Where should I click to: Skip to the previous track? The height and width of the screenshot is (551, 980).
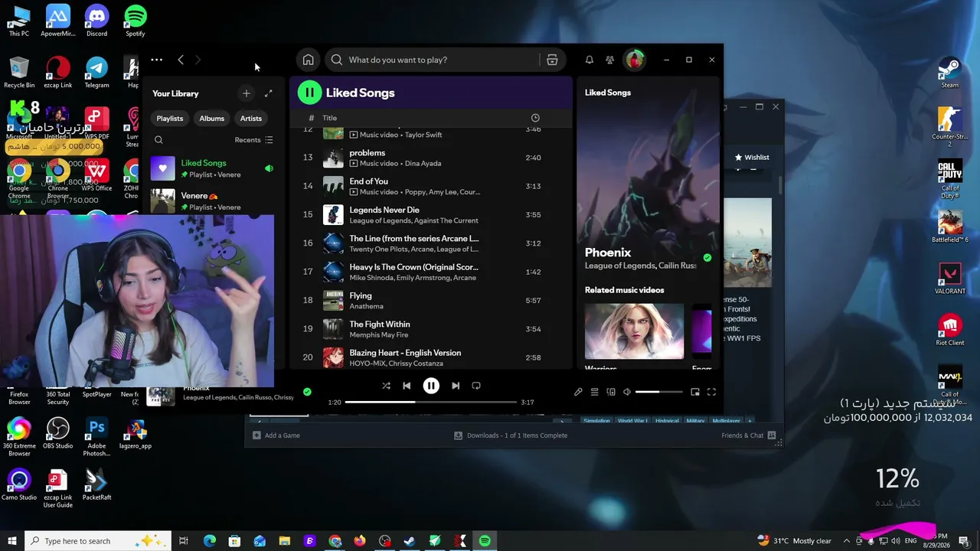click(407, 386)
